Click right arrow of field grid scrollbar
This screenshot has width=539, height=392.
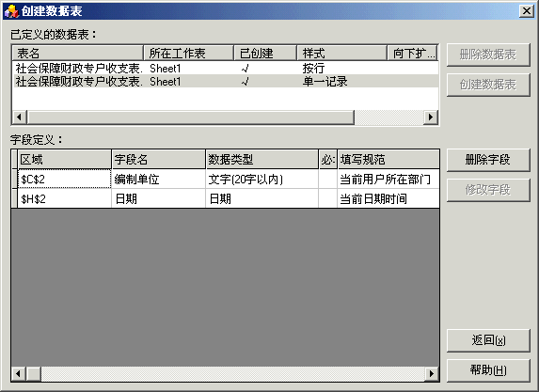pyautogui.click(x=432, y=373)
